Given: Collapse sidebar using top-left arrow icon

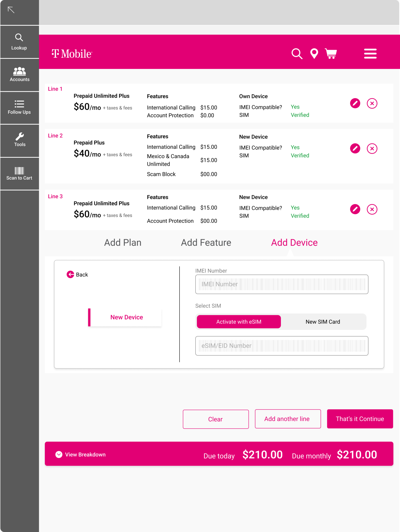Looking at the screenshot, I should pos(11,10).
